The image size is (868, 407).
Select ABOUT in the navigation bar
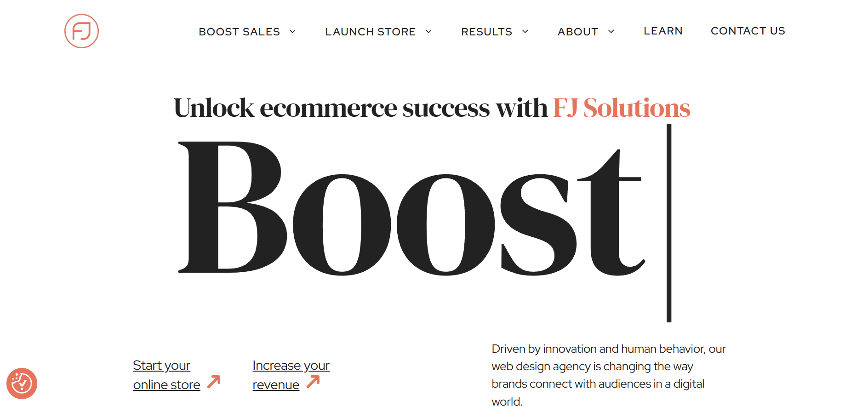coord(577,32)
